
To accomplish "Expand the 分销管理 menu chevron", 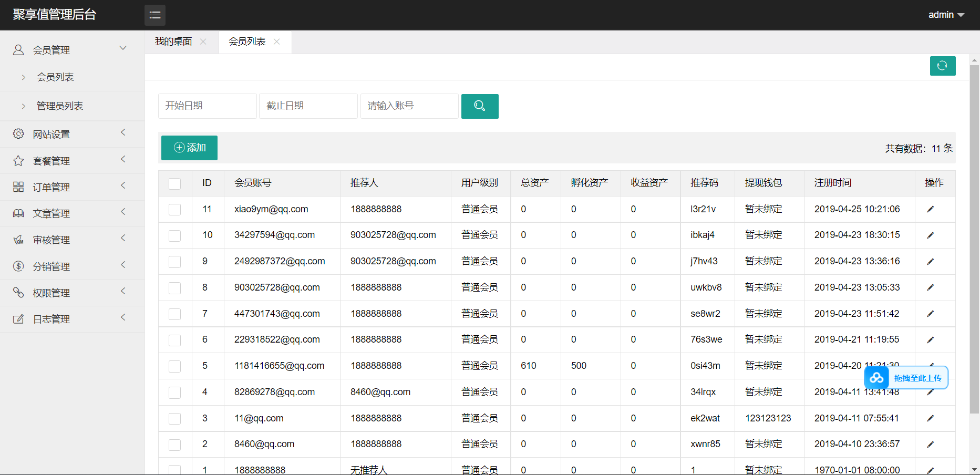I will click(x=123, y=264).
